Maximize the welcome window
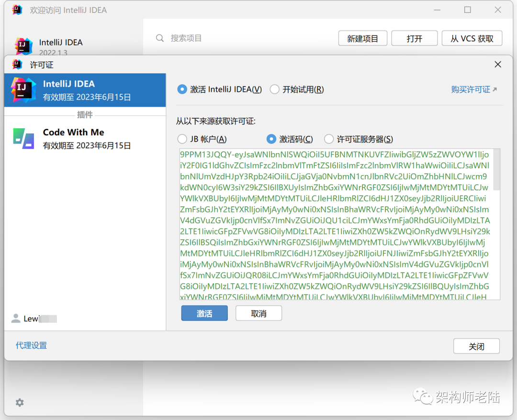Viewport: 517px width, 420px height. (468, 10)
